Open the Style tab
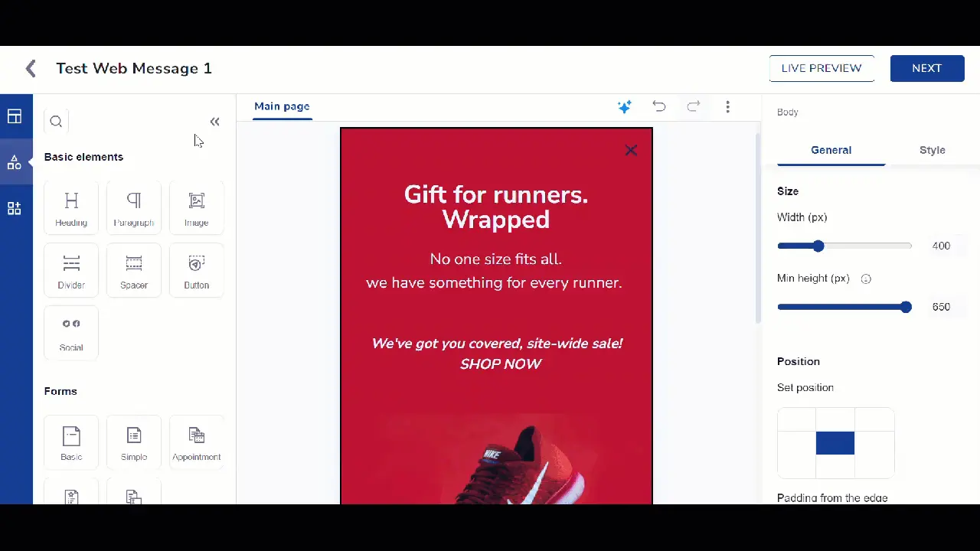 click(x=933, y=150)
